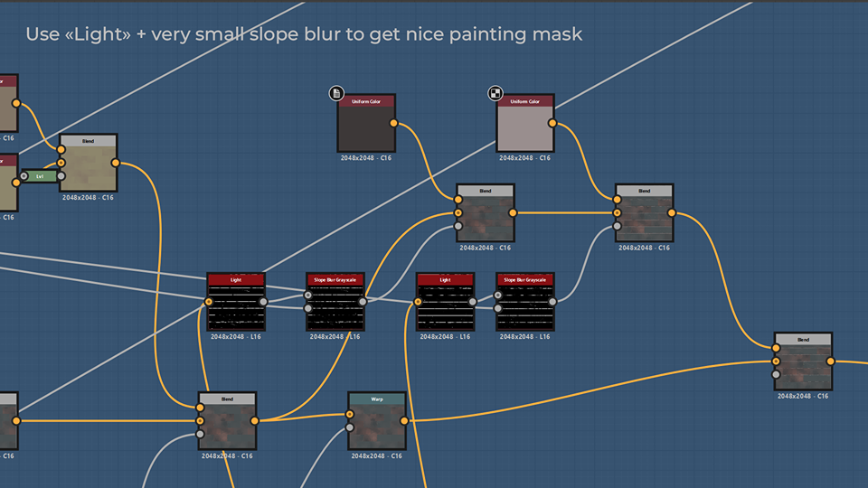Click output pin of rightmost Slope Blur Grayscale

(552, 302)
